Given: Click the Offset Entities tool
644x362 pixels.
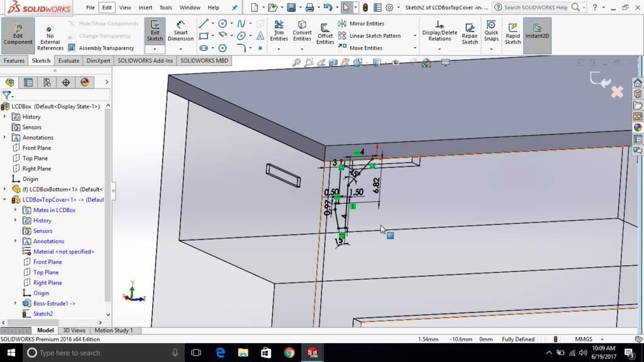Looking at the screenshot, I should pyautogui.click(x=325, y=33).
